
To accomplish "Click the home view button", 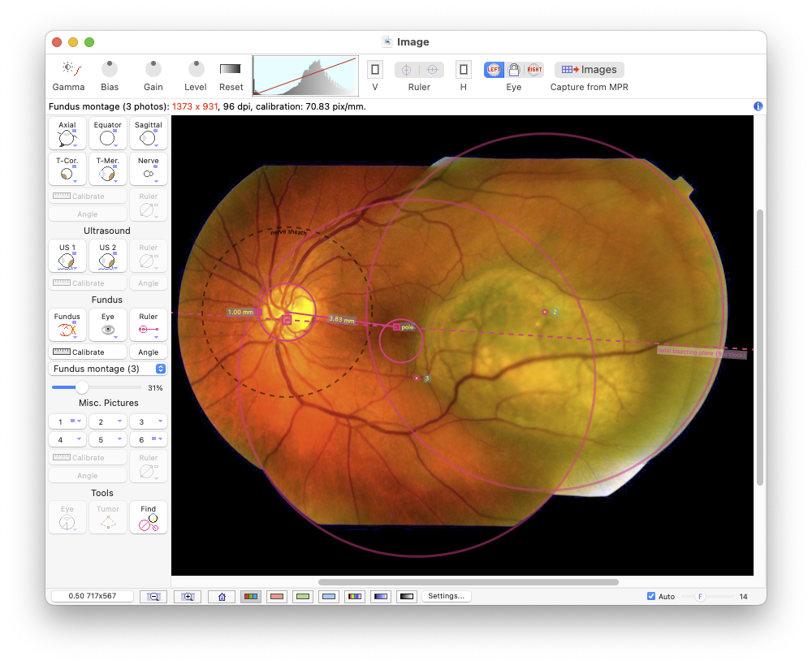I will (x=222, y=597).
